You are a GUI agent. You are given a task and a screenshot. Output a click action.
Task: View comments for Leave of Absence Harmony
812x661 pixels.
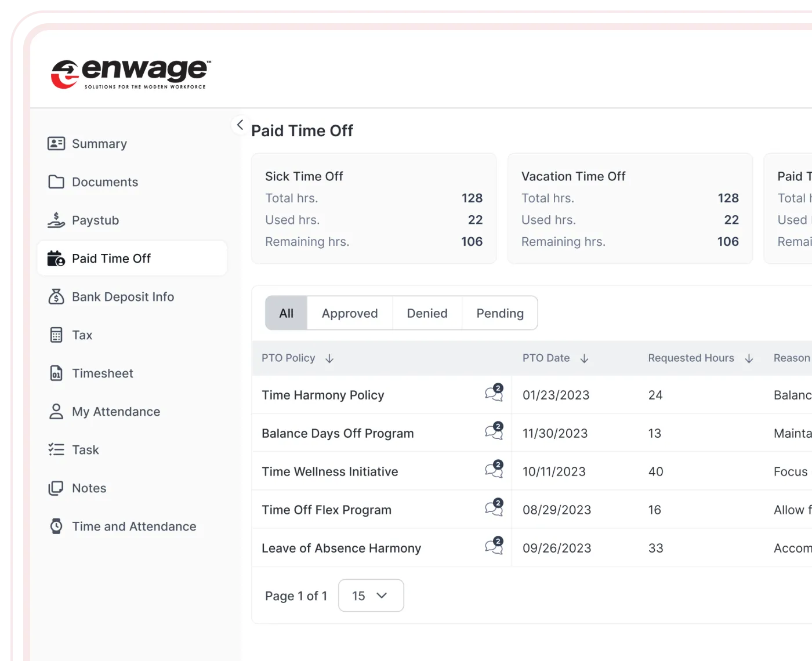pyautogui.click(x=494, y=546)
